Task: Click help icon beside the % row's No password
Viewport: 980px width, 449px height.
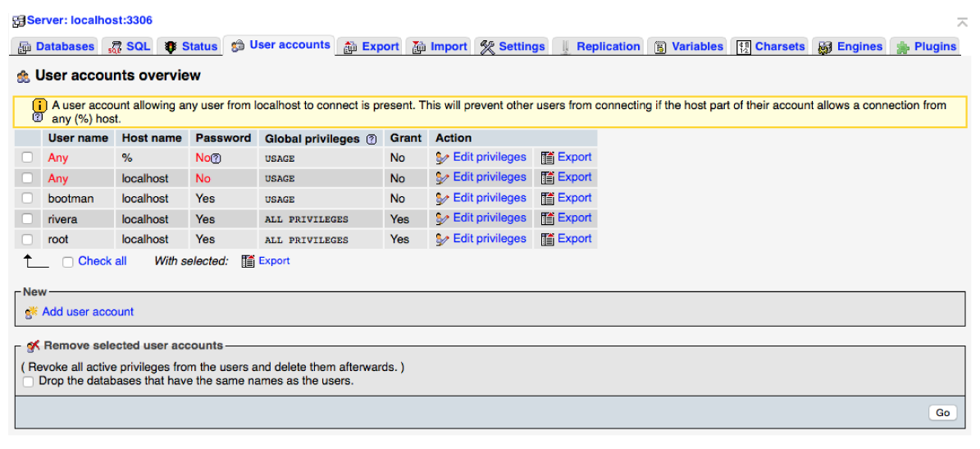Action: [217, 159]
